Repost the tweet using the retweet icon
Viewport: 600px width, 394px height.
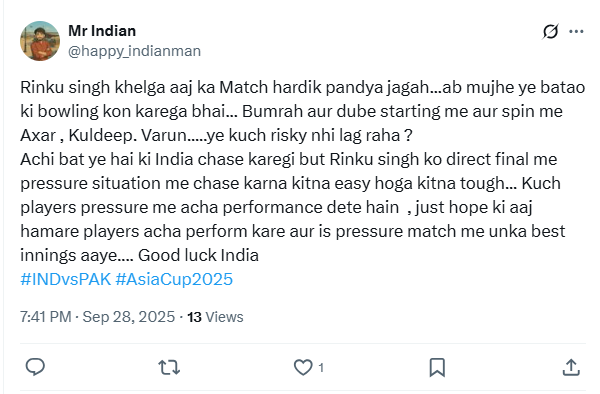pyautogui.click(x=169, y=367)
